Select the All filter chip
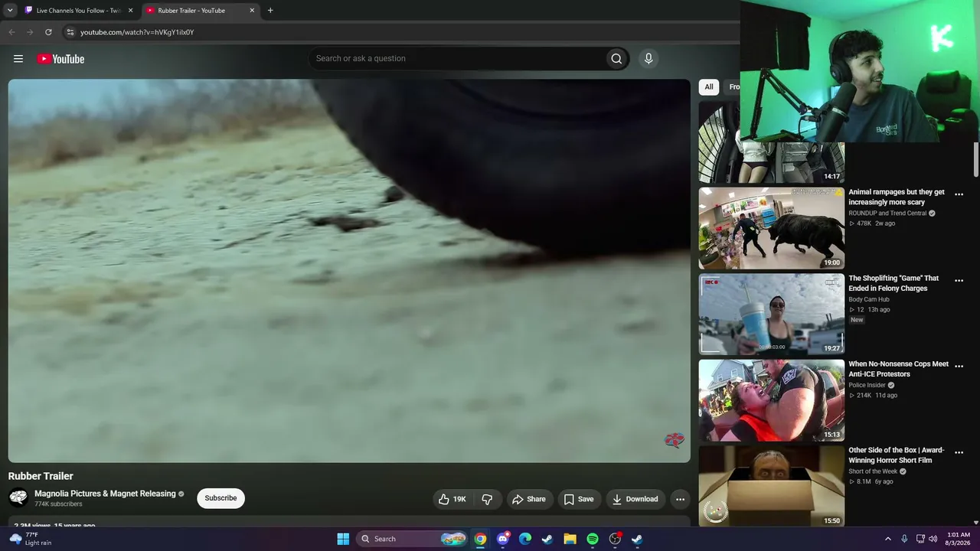The width and height of the screenshot is (980, 551). tap(709, 87)
